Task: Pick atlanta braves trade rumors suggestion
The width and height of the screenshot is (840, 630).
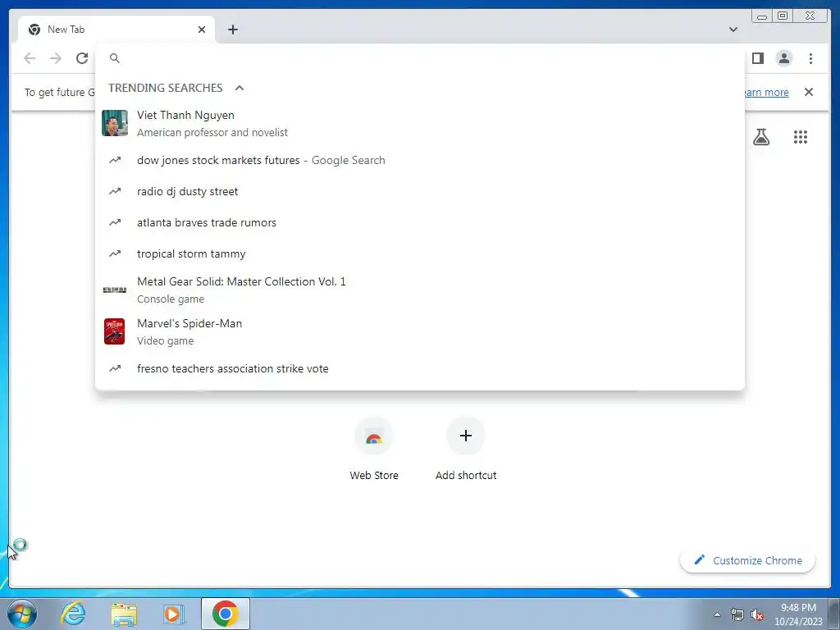Action: [x=419, y=222]
